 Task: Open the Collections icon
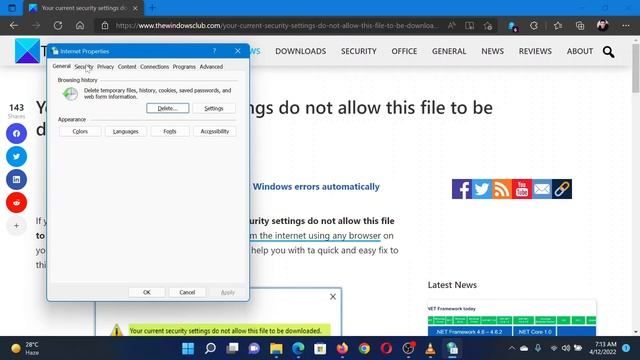click(580, 25)
